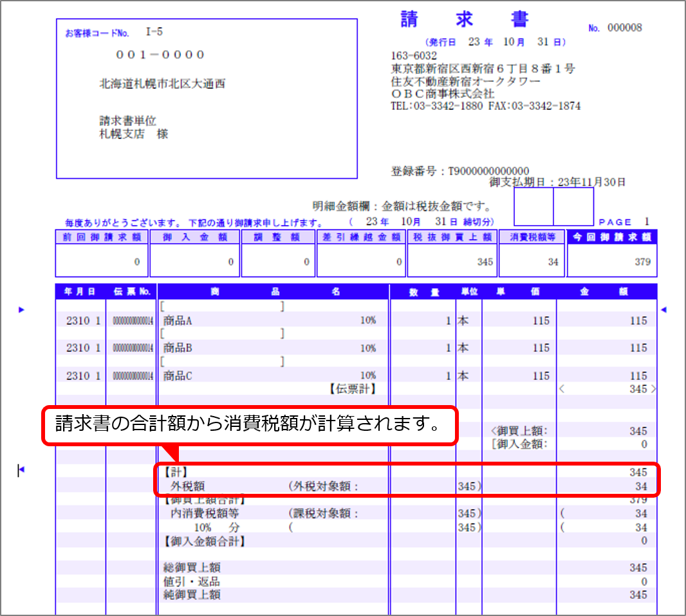The height and width of the screenshot is (616, 686).
Task: Click the 御支払期日 payment due date
Action: click(x=557, y=182)
